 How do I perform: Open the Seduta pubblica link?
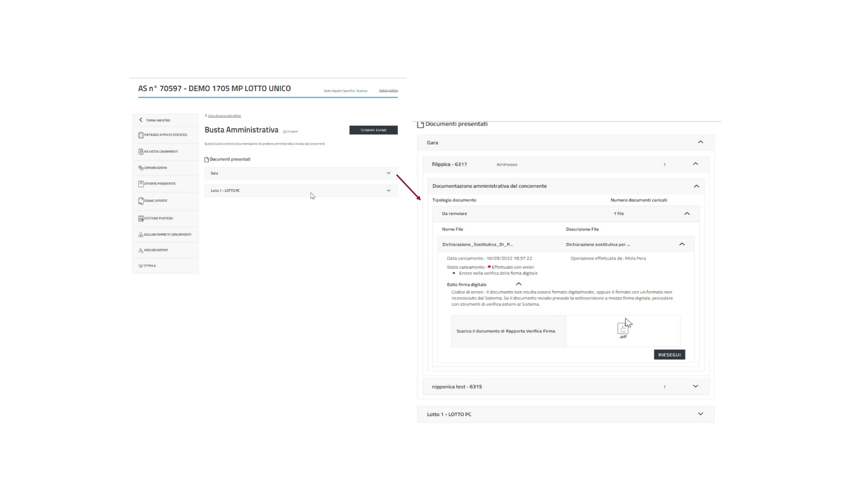(x=388, y=90)
